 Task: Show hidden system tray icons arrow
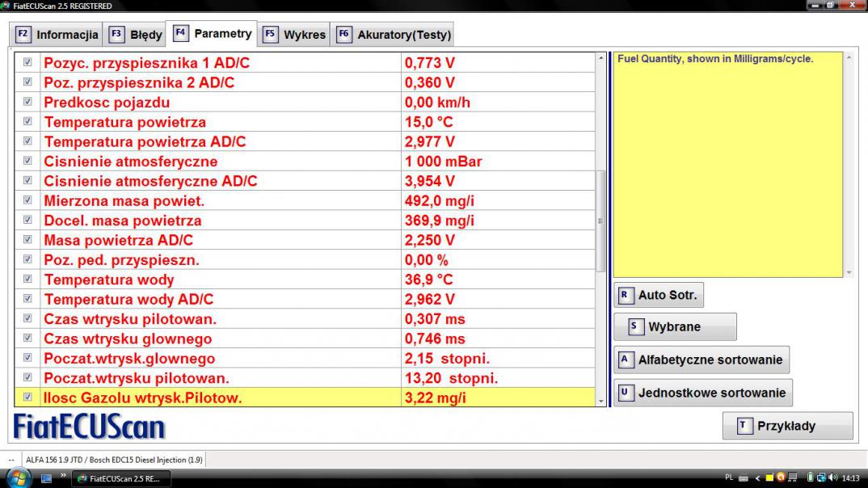tap(757, 478)
